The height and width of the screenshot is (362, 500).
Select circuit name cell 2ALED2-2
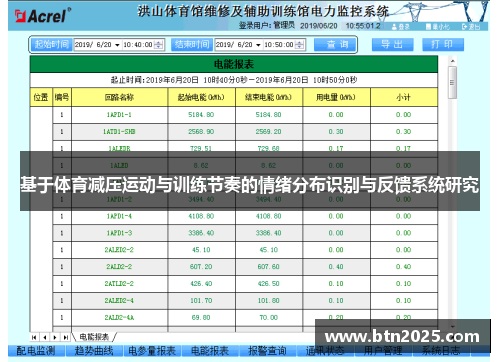pyautogui.click(x=119, y=250)
